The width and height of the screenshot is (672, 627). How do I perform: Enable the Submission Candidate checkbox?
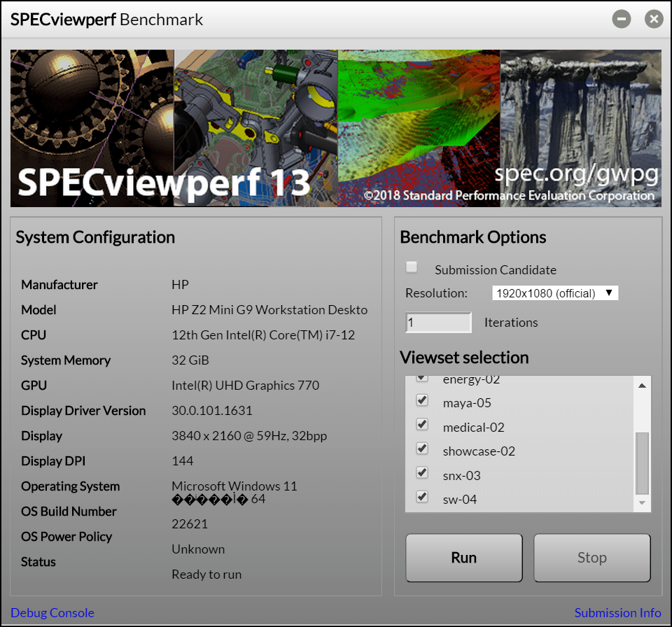412,267
